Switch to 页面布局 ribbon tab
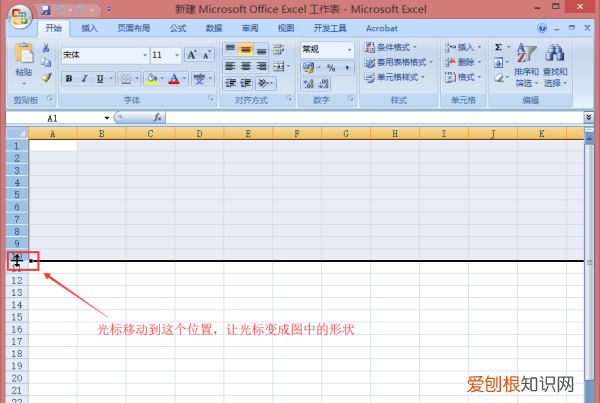The height and width of the screenshot is (403, 600). (134, 28)
